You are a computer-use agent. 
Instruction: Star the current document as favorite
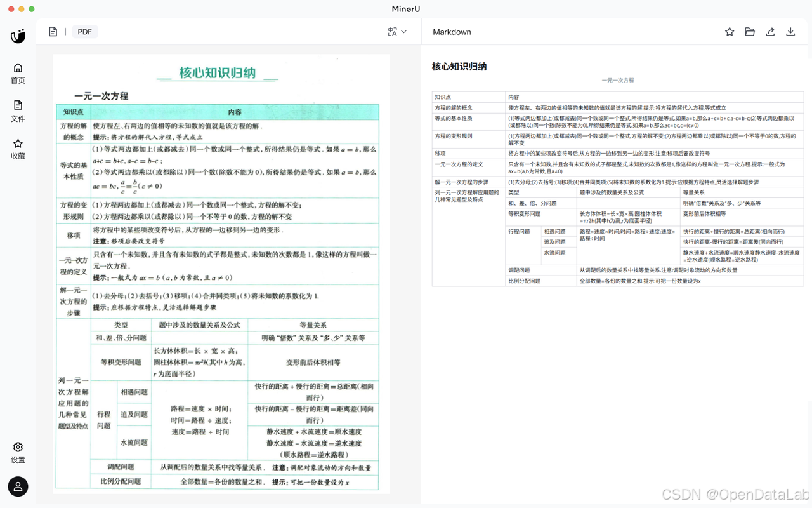pos(729,31)
